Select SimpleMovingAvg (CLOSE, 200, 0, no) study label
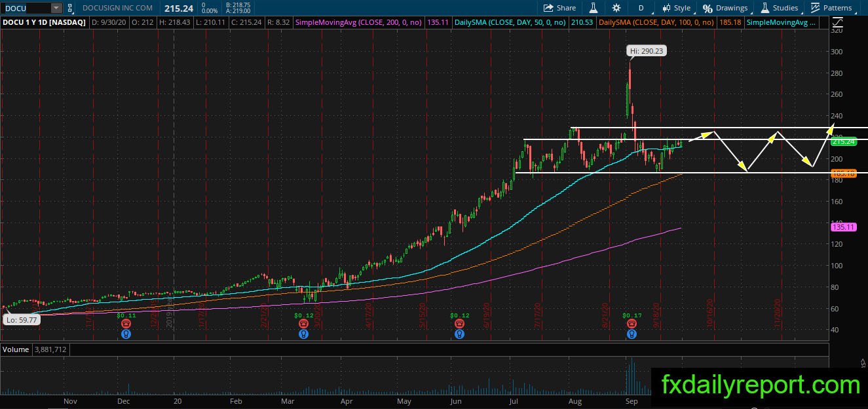Viewport: 868px width, 409px height. 358,22
